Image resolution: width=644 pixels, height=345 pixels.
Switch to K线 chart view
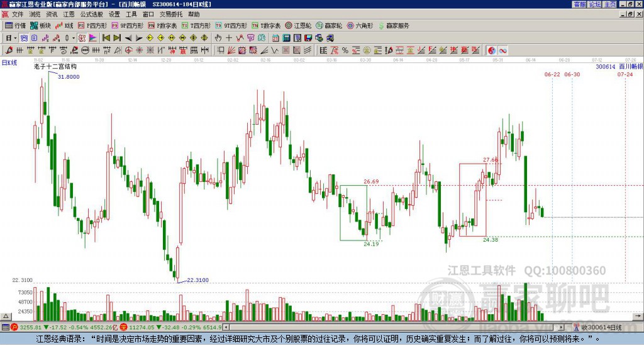tap(64, 25)
